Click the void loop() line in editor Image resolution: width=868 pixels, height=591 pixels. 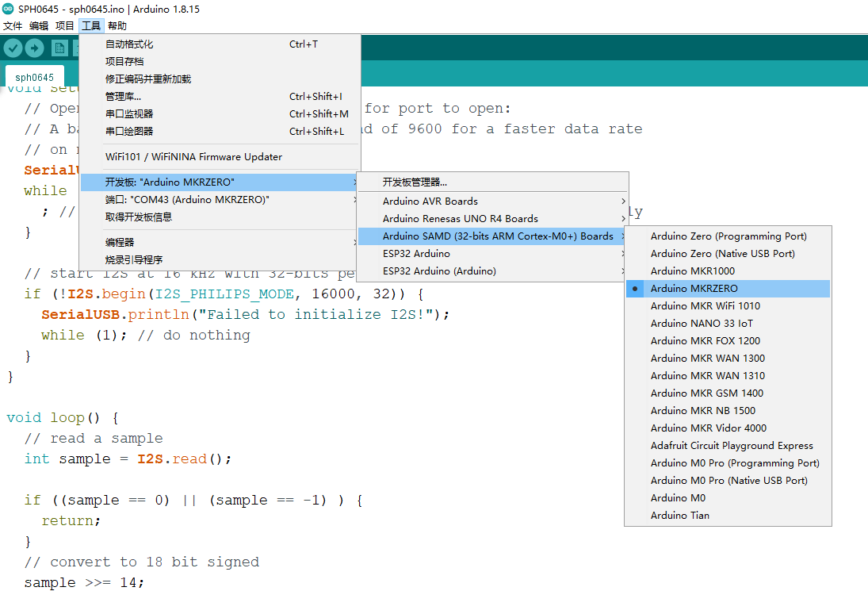[x=63, y=417]
